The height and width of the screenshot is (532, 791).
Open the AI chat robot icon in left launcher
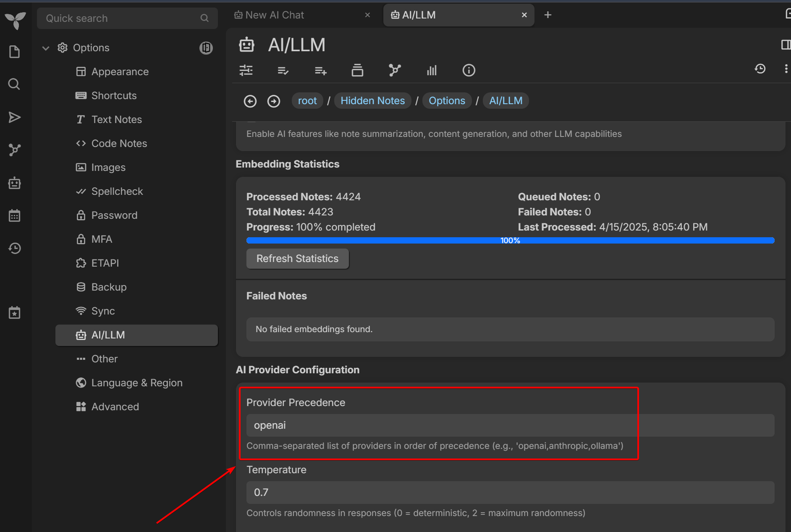point(15,183)
